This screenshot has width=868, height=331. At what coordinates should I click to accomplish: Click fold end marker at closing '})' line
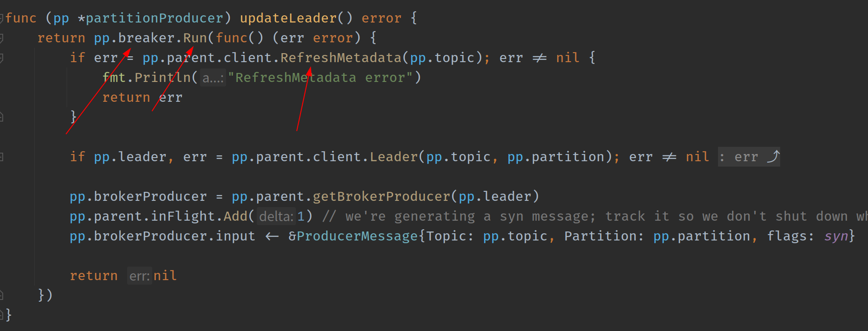pos(2,295)
